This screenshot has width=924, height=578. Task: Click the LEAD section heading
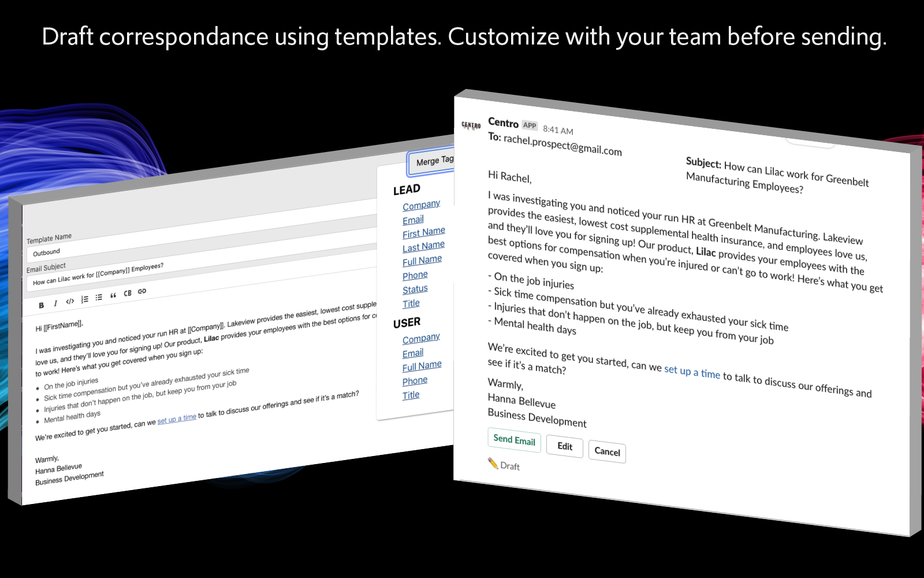pyautogui.click(x=407, y=190)
